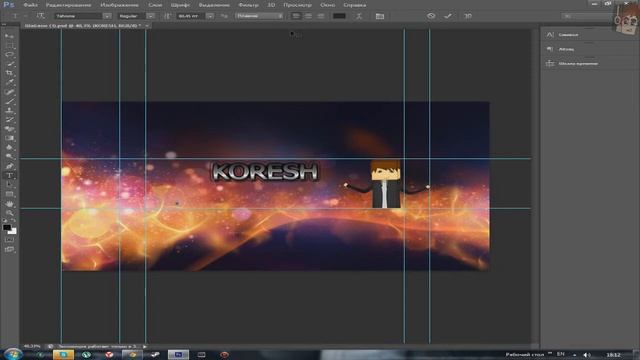
Task: Select the Hand tool
Action: click(x=9, y=203)
